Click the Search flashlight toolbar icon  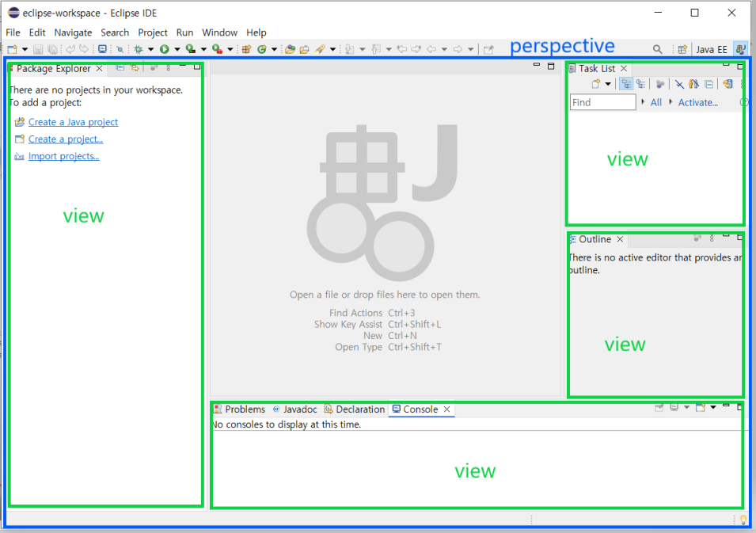coord(320,49)
